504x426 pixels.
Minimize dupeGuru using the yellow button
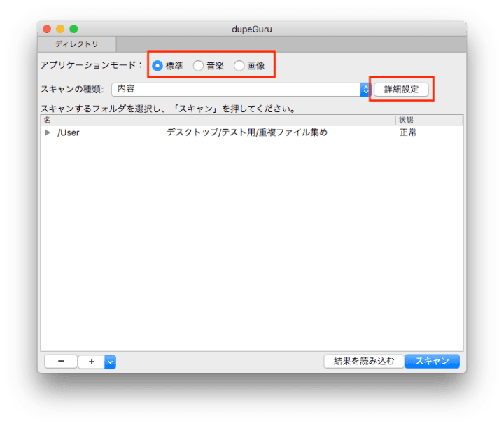pos(60,29)
